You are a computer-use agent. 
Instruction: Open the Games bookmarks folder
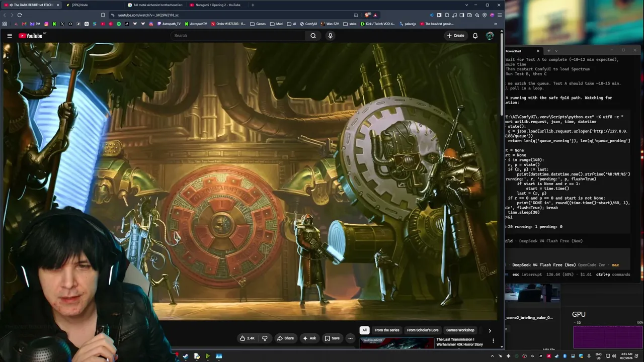(x=258, y=24)
